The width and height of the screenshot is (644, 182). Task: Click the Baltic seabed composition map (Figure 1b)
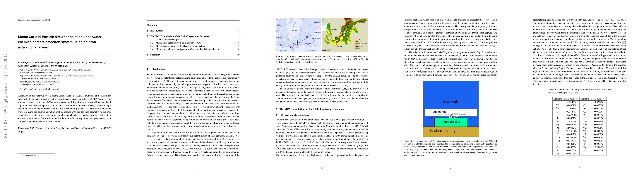tap(345, 35)
